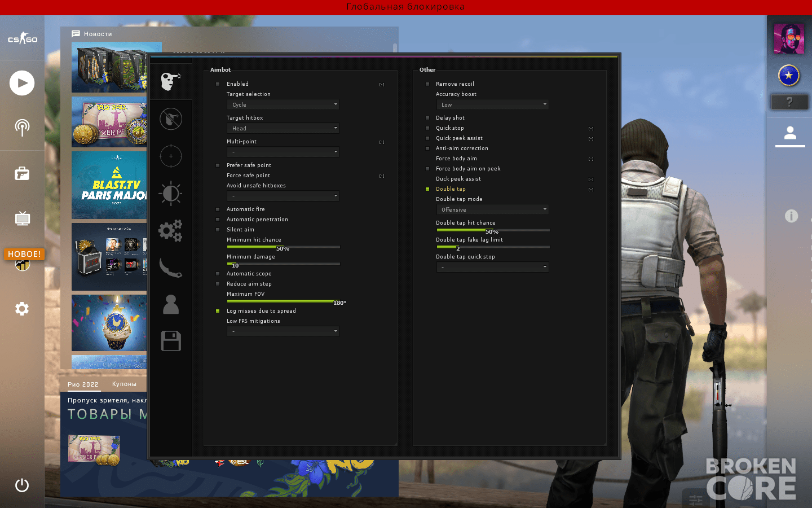
Task: Click the news panel scrollbar
Action: 395,47
